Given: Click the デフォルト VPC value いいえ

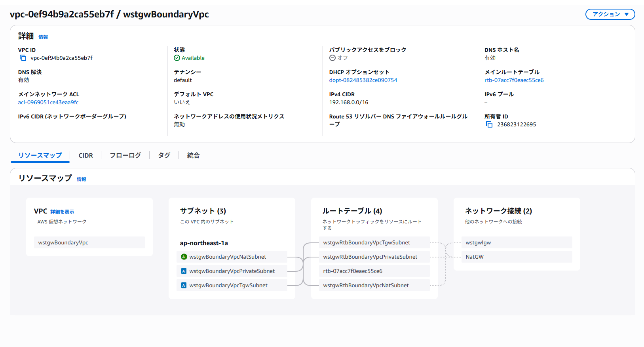Looking at the screenshot, I should tap(182, 102).
